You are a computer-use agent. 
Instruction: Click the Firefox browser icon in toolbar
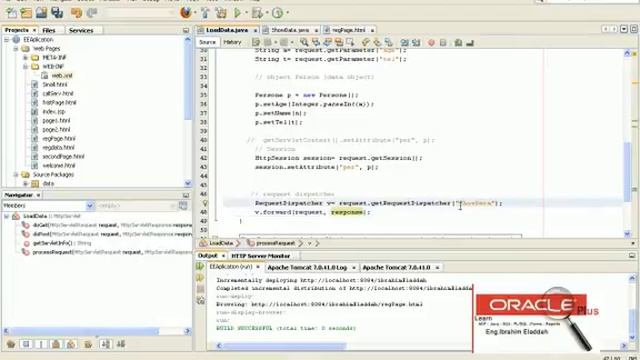(186, 13)
